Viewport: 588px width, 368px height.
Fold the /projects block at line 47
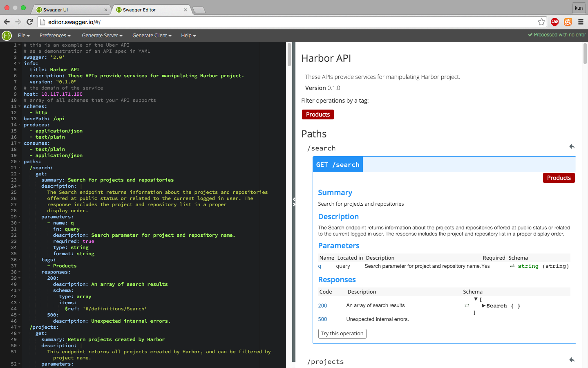19,327
